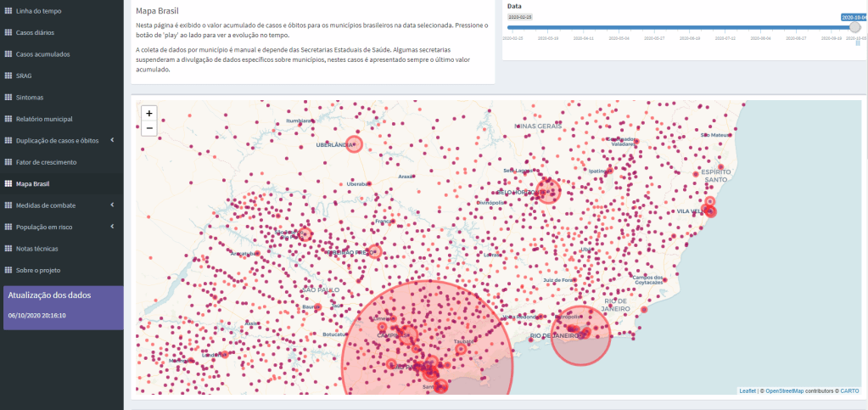
Task: Open the Leaflet attribution link
Action: pyautogui.click(x=747, y=390)
